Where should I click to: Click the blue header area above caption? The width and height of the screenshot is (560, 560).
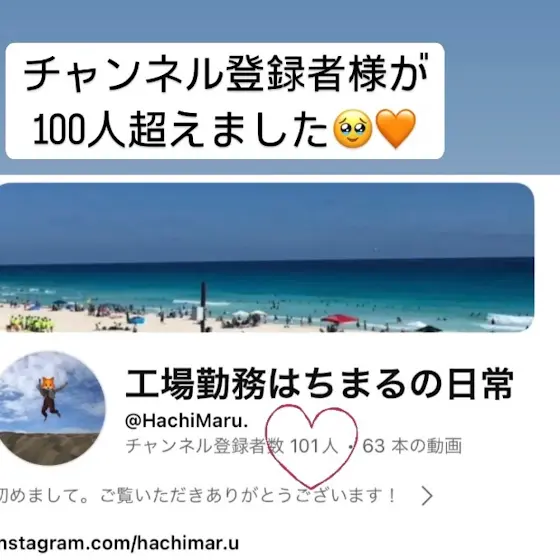pos(280,21)
